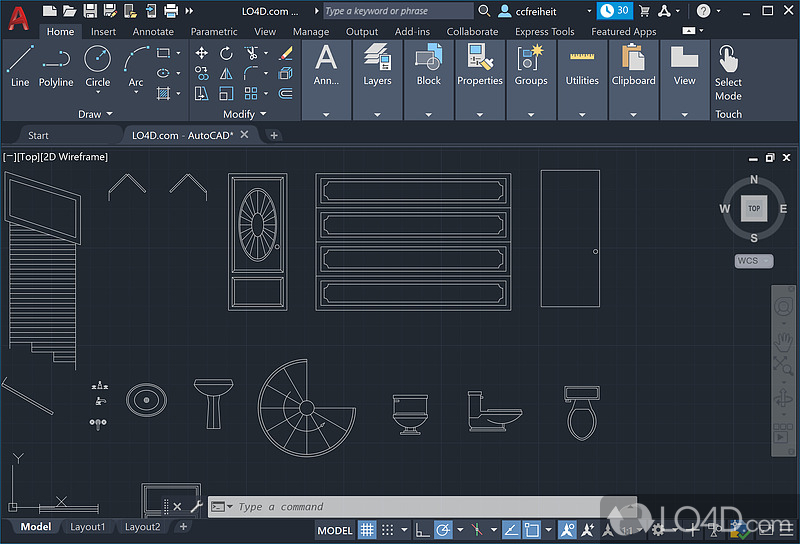Screen dimensions: 800x544
Task: Click the 30-day trial clock button
Action: [x=615, y=11]
